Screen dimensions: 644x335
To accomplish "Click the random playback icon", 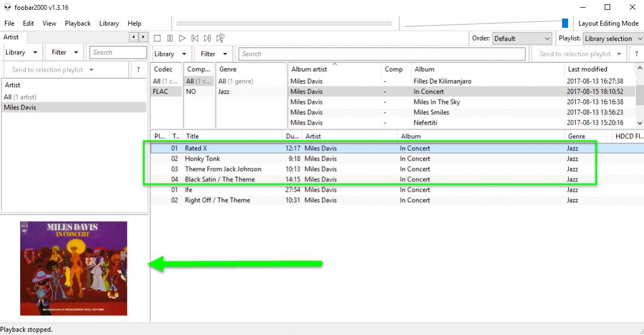I will (x=220, y=38).
